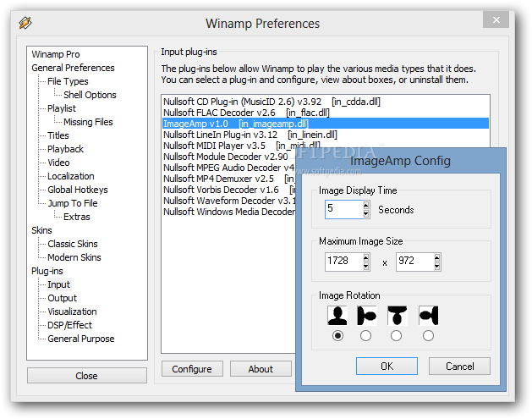Increase maximum image width 1728 up arrow
The image size is (532, 419).
point(365,257)
